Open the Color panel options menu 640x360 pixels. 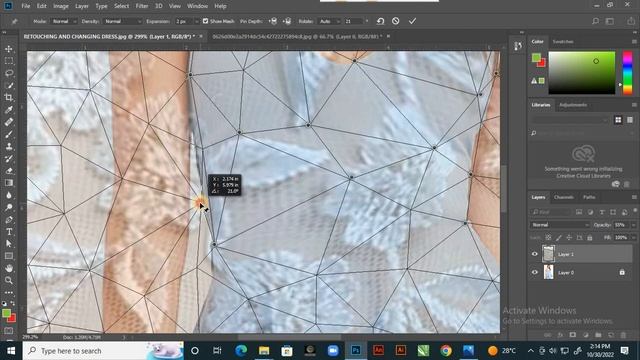[x=634, y=42]
